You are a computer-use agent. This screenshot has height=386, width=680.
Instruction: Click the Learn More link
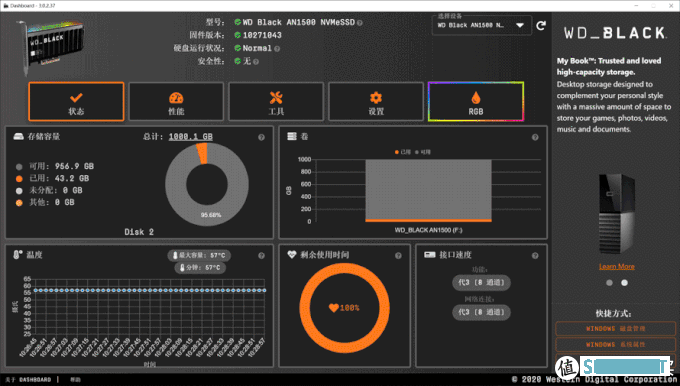[x=616, y=266]
